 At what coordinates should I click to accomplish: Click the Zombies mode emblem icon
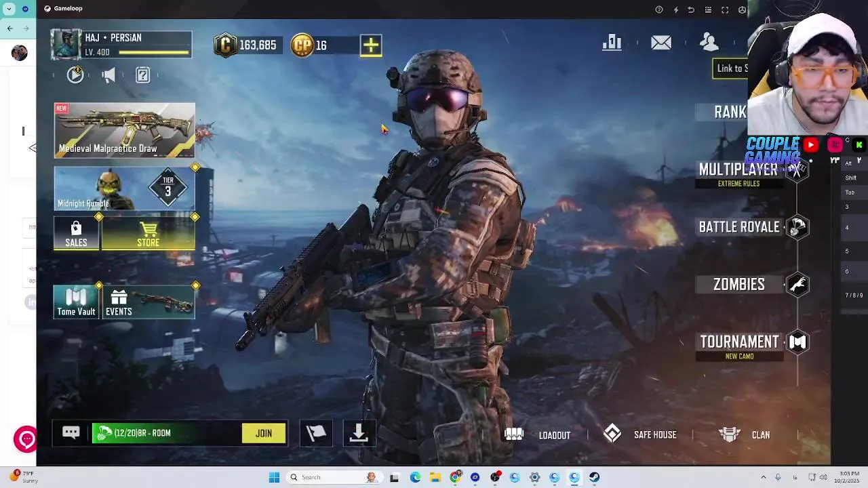tap(797, 285)
